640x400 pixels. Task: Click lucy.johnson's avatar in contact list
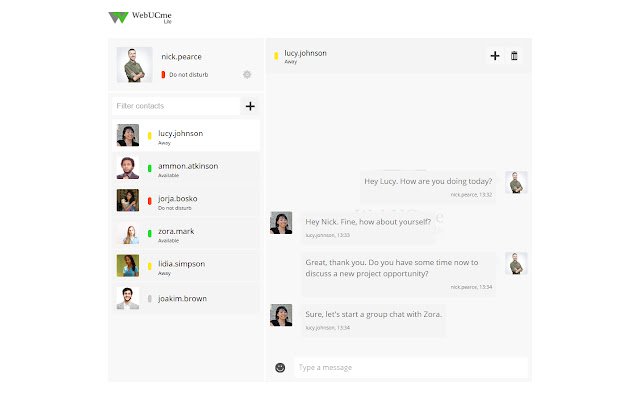[x=128, y=135]
